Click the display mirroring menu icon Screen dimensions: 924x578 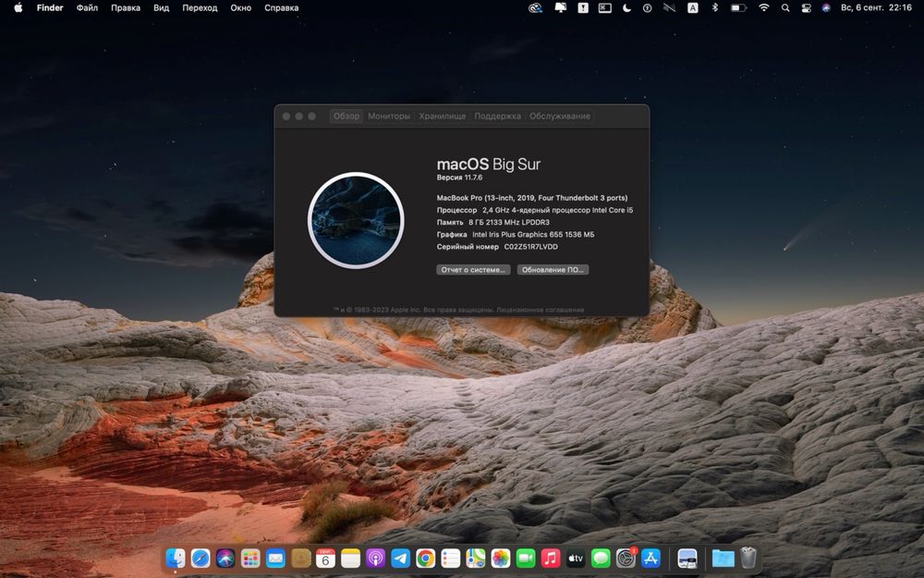click(x=561, y=7)
